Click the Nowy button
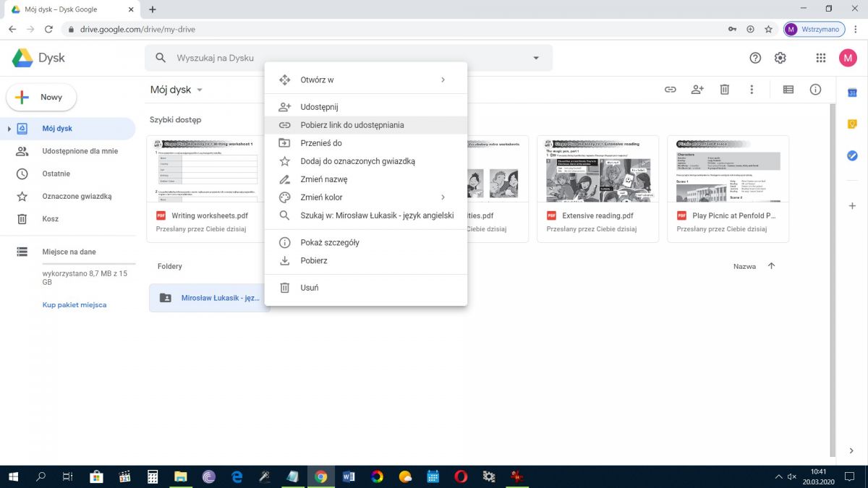 click(x=41, y=97)
